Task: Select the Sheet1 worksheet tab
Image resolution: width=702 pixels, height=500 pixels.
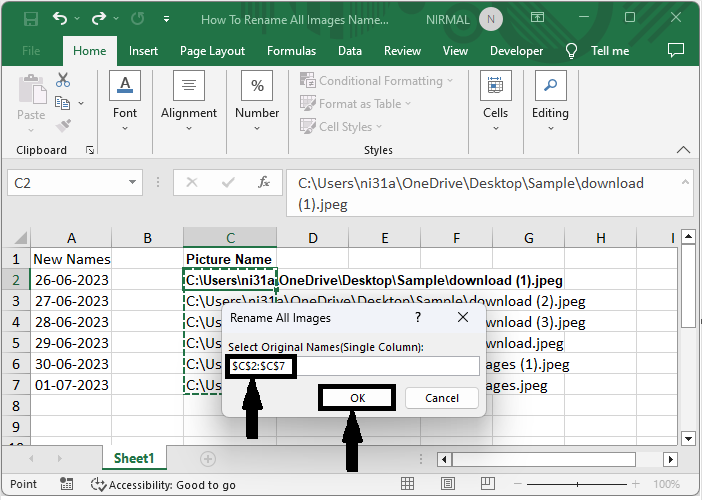Action: click(134, 458)
